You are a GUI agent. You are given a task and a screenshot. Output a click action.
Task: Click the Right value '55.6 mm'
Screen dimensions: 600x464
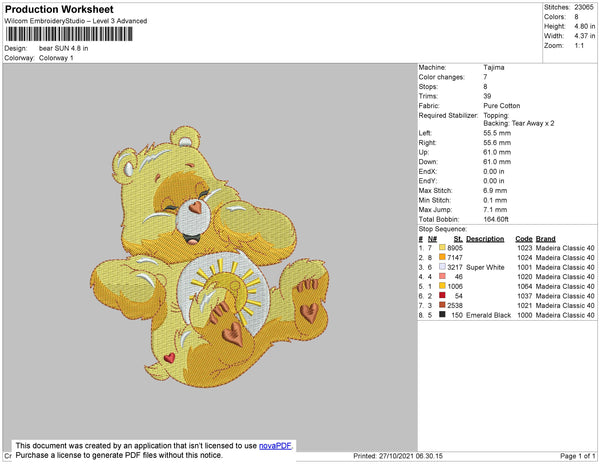497,143
